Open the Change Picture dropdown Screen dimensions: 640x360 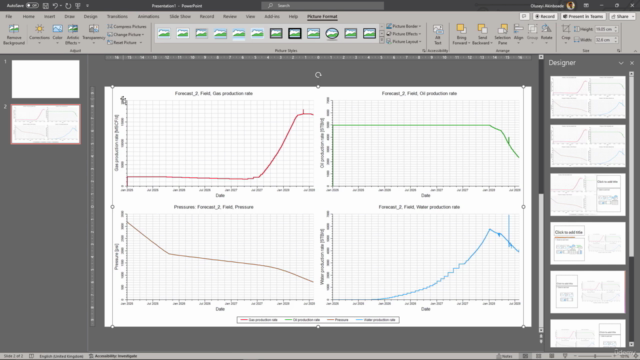[x=126, y=34]
